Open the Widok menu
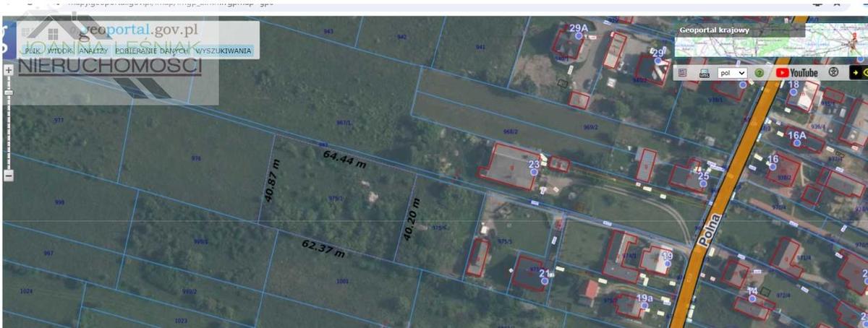868x328 pixels. [x=60, y=51]
